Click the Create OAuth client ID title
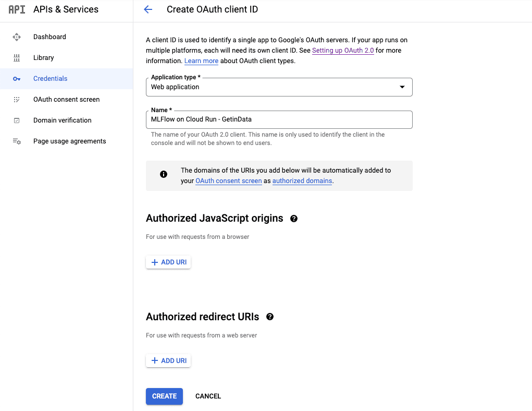This screenshot has width=532, height=411. [212, 9]
